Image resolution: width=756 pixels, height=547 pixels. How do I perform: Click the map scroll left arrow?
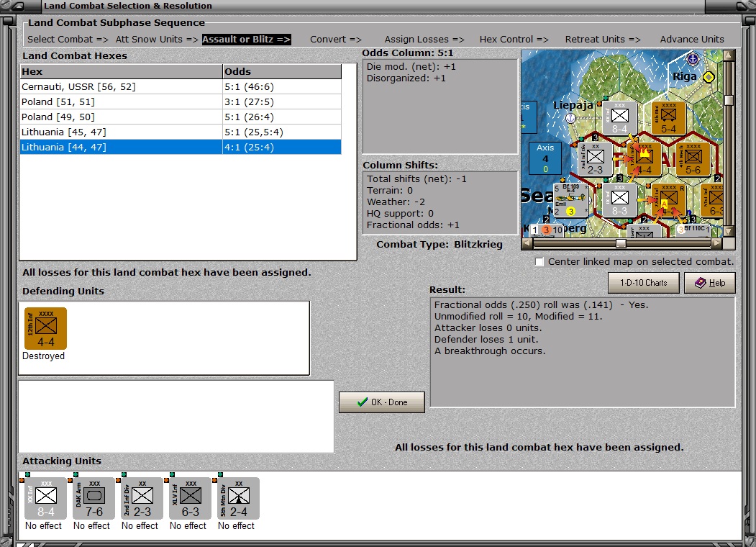coord(527,243)
